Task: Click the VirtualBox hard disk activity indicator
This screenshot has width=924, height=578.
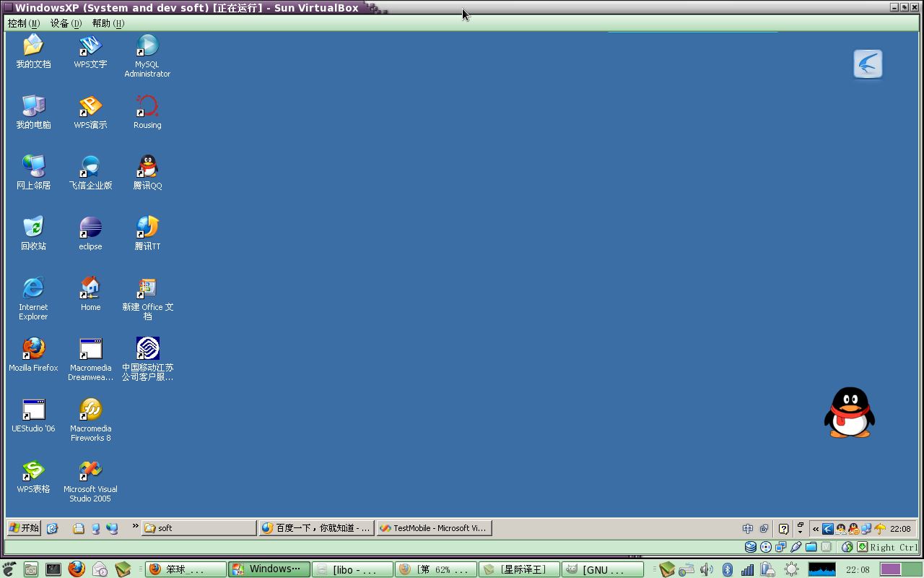Action: pos(751,547)
